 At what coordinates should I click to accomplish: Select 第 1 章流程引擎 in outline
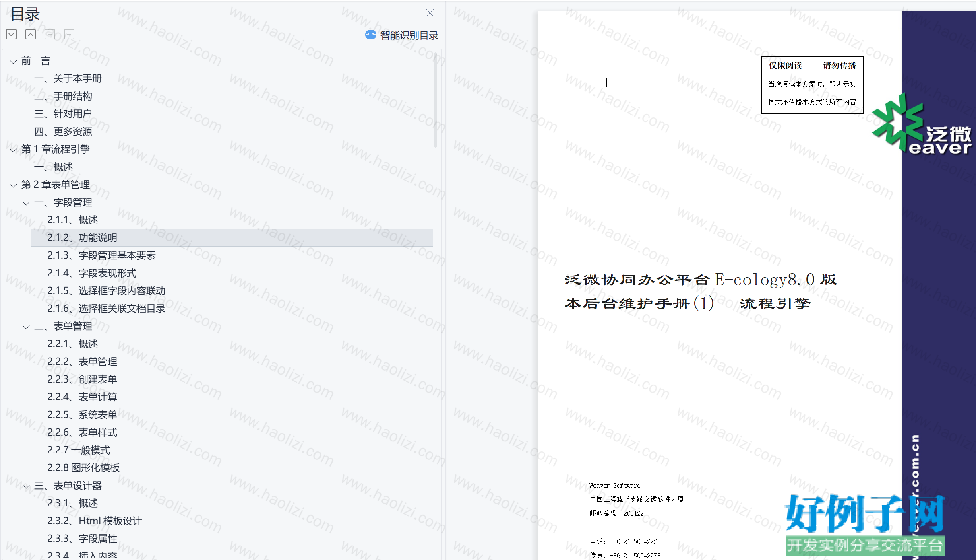point(56,149)
